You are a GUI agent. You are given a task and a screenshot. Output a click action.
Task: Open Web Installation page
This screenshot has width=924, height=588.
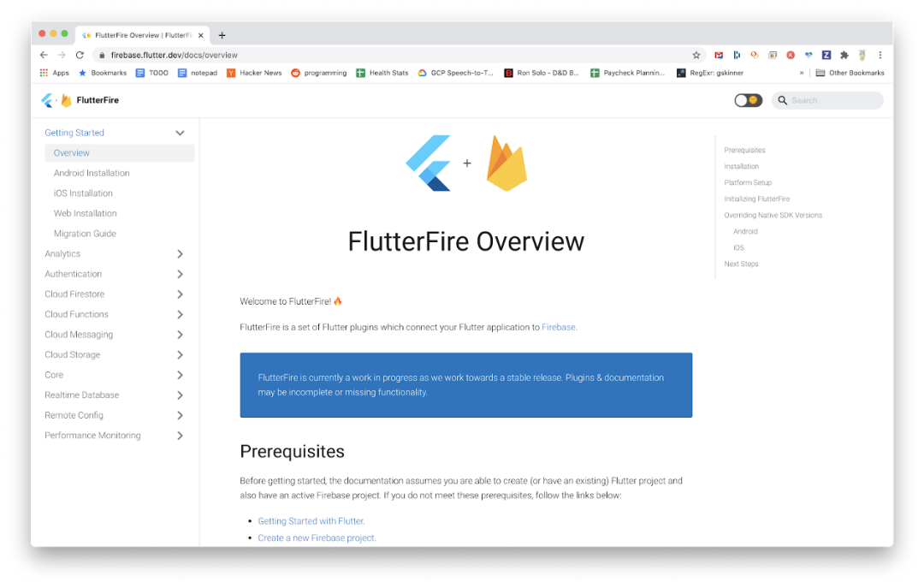(85, 213)
